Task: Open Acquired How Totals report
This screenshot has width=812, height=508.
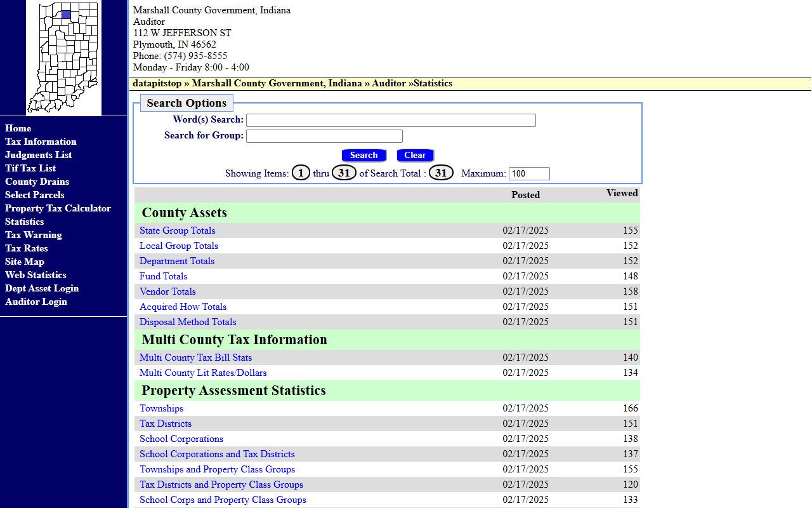Action: click(x=183, y=307)
